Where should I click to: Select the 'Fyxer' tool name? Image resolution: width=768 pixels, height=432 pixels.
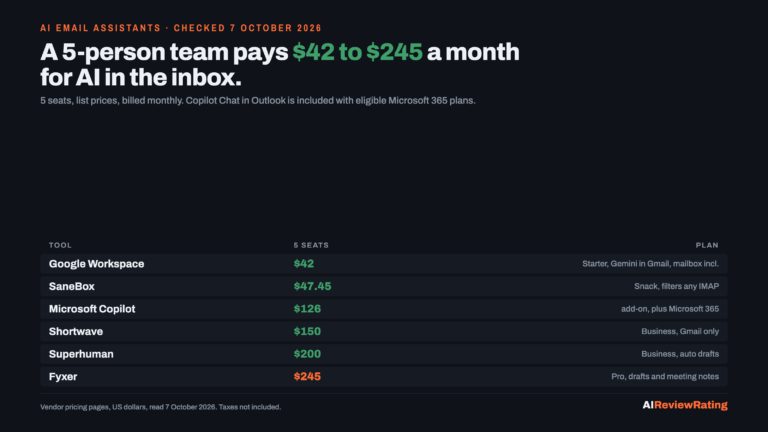tap(63, 376)
